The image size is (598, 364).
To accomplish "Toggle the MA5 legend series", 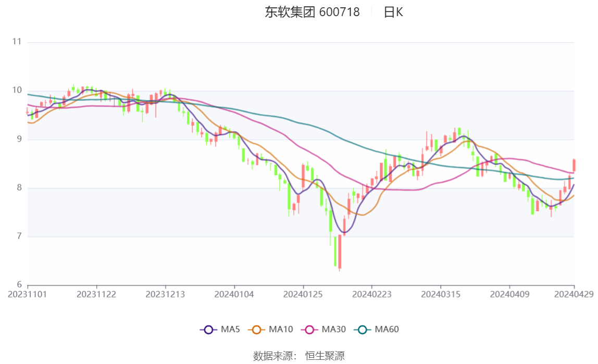I will tap(220, 329).
